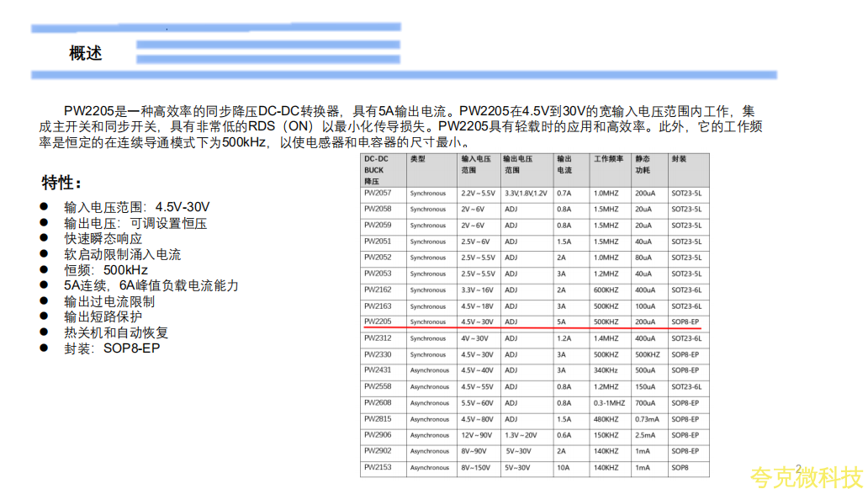The width and height of the screenshot is (868, 489).
Task: Select the 3.3V,1.8V,1.2V output voltage cell
Action: pos(526,193)
